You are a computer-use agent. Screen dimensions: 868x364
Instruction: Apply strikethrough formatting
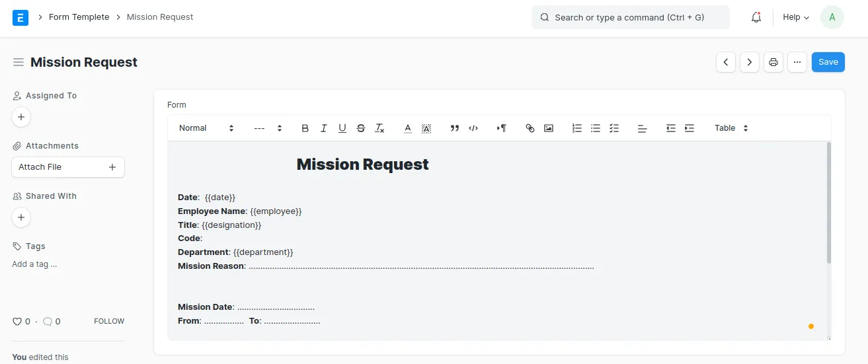pyautogui.click(x=360, y=128)
